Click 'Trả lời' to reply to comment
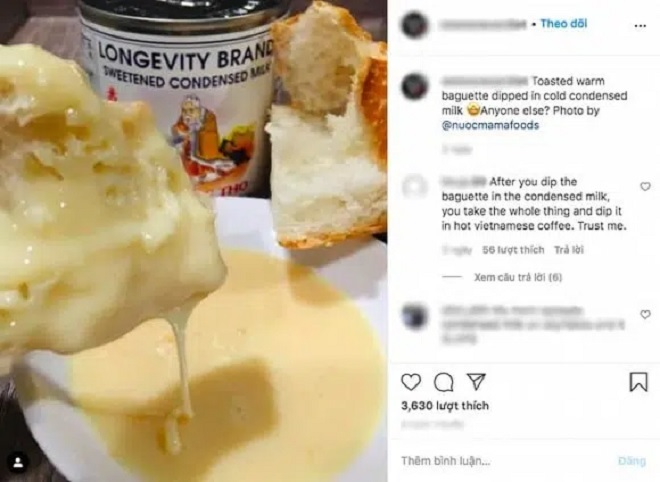Screen dimensions: 660x482 (569, 250)
